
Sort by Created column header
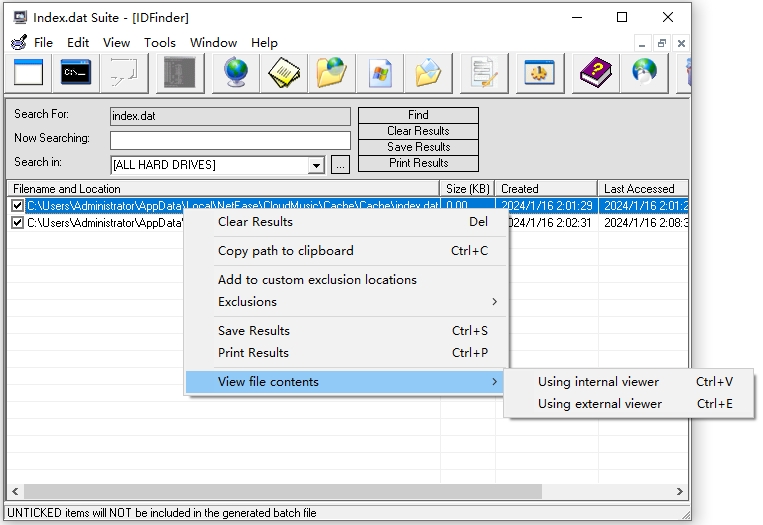[x=546, y=189]
